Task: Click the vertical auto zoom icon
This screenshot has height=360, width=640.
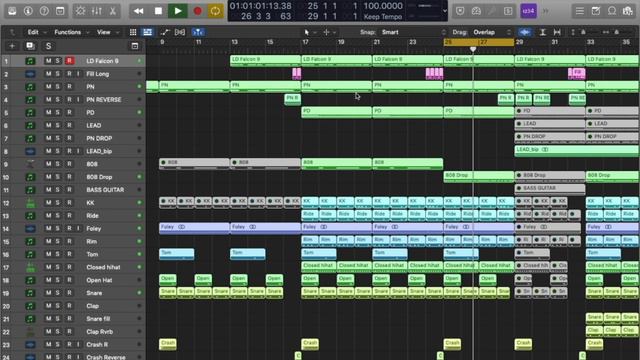Action: click(543, 32)
